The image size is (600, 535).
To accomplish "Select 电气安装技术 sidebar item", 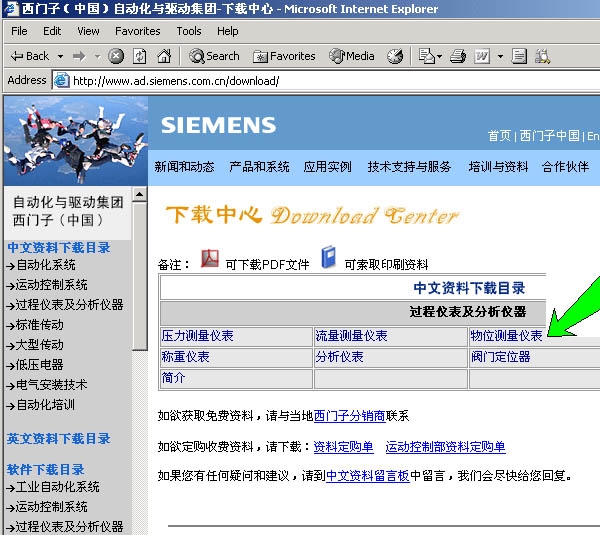I will coord(52,385).
